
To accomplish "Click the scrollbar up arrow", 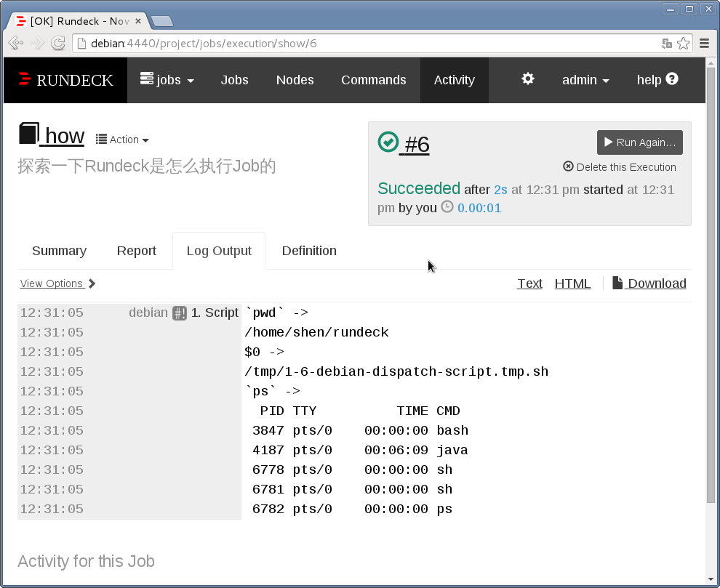I will point(711,63).
